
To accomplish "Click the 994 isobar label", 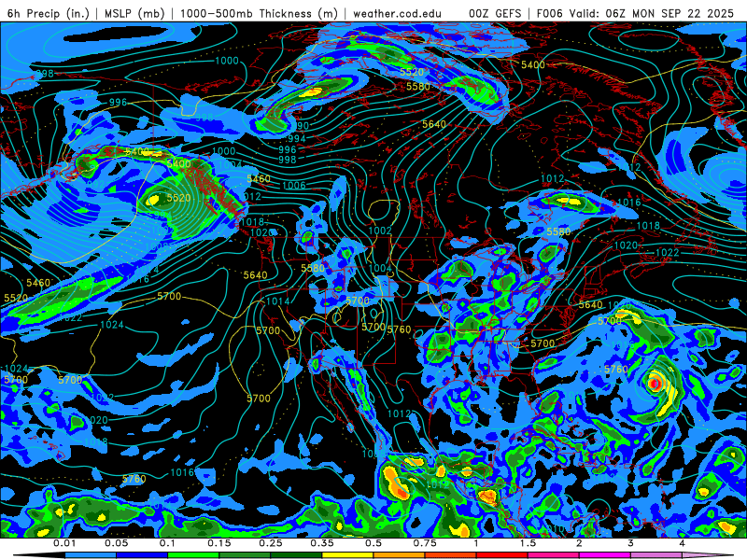I will coord(296,138).
